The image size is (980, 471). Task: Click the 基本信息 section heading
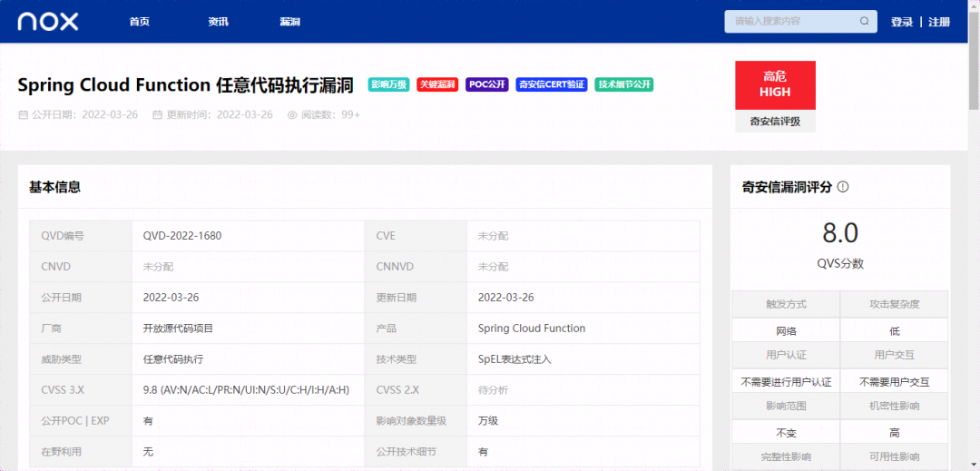pos(55,187)
